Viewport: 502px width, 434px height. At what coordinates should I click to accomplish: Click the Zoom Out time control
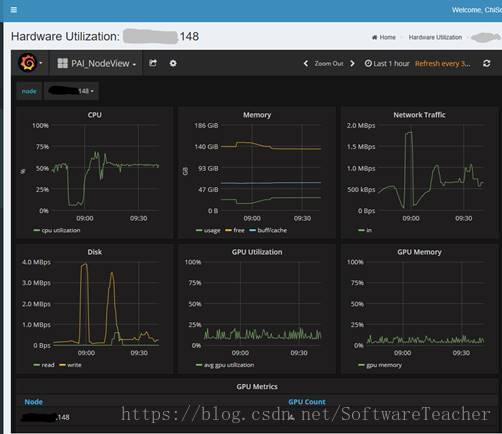(329, 63)
